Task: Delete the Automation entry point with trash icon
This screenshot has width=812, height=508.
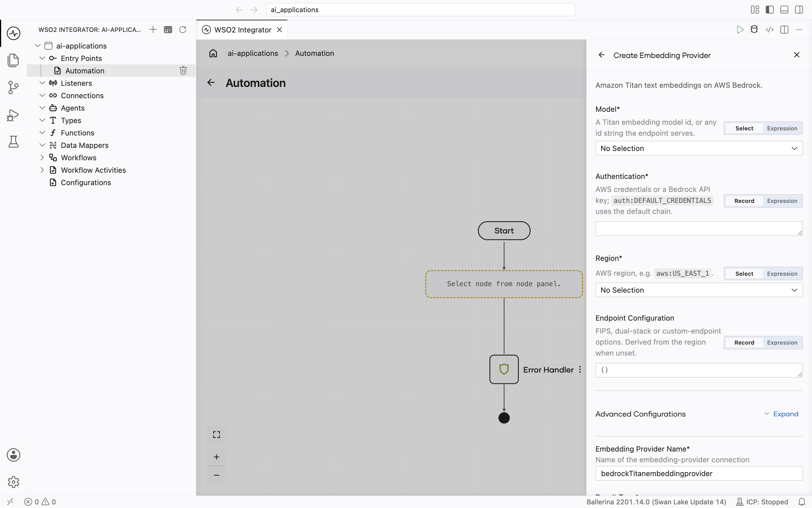Action: coord(183,71)
